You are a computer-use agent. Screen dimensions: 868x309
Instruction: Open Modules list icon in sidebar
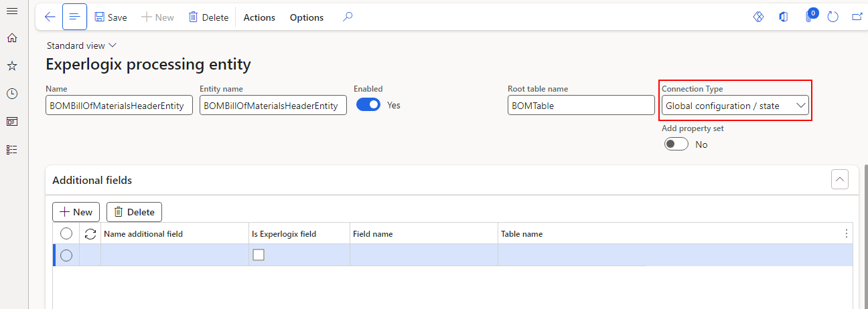pos(11,150)
